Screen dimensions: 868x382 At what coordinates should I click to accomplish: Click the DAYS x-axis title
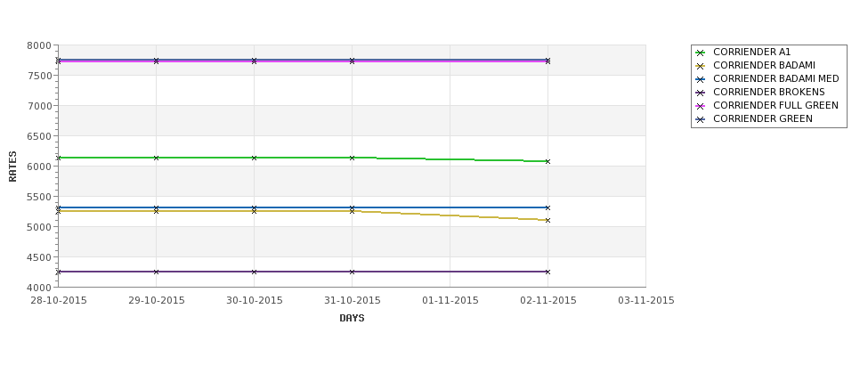pos(352,319)
